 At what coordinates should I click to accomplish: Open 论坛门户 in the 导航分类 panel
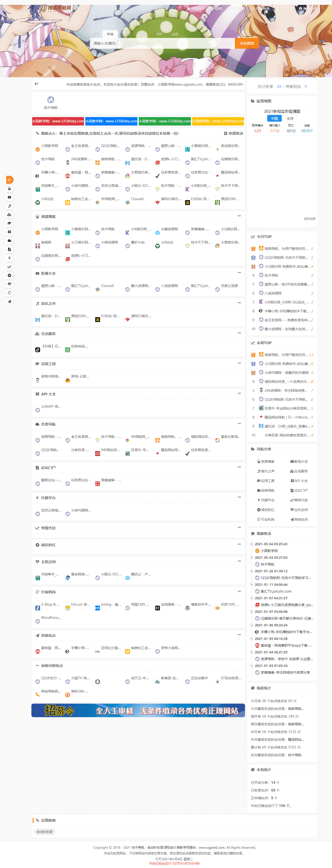(299, 491)
